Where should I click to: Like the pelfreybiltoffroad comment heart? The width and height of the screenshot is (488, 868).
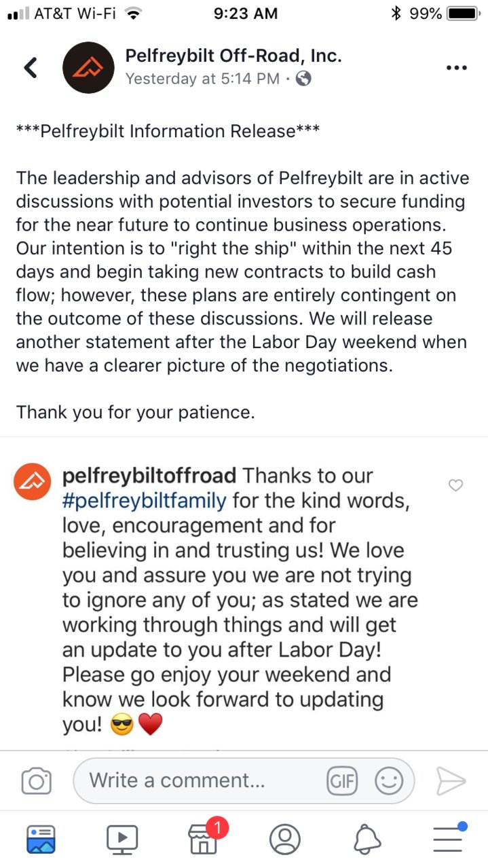point(457,485)
